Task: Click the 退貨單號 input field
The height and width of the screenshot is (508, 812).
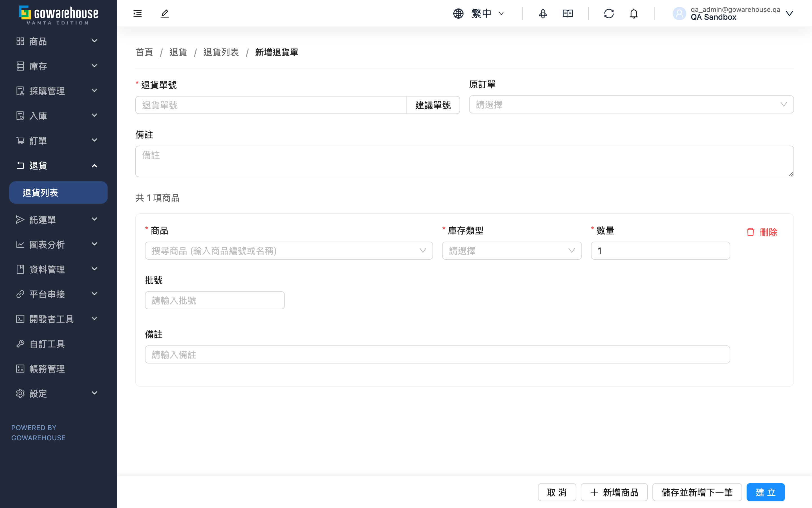Action: 271,105
